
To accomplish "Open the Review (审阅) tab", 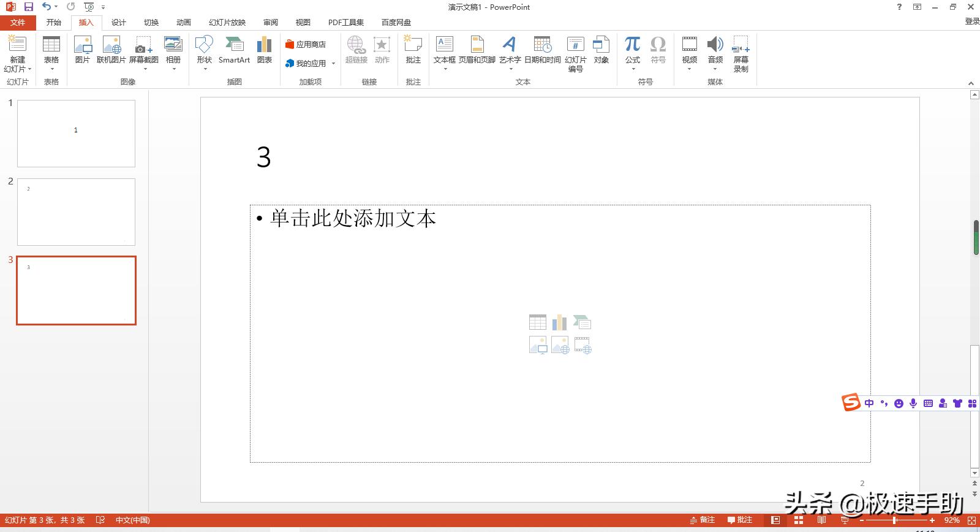I will (271, 23).
